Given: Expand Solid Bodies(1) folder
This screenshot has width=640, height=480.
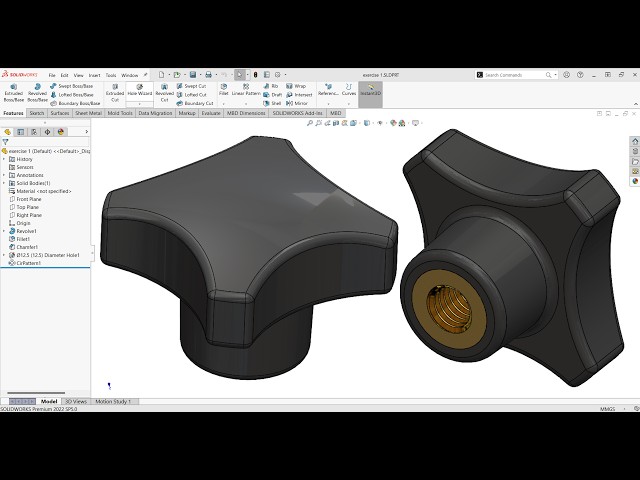Looking at the screenshot, I should 4,183.
